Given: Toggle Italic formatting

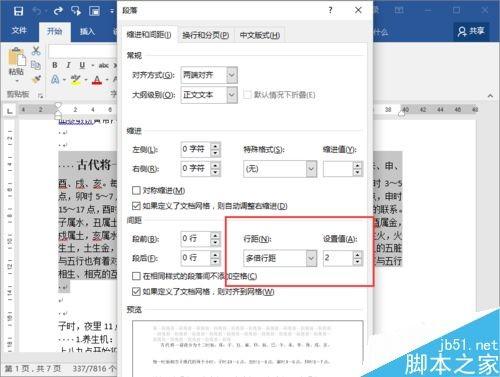Looking at the screenshot, I should click(68, 65).
